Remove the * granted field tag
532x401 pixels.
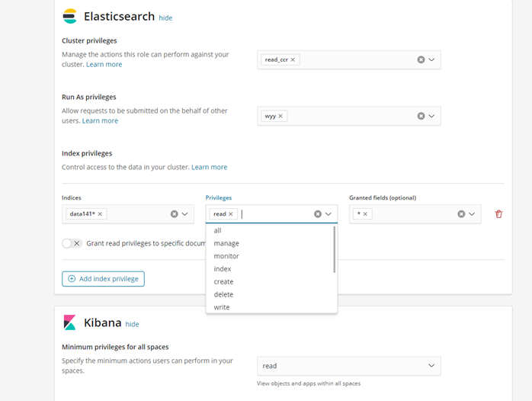pos(365,213)
